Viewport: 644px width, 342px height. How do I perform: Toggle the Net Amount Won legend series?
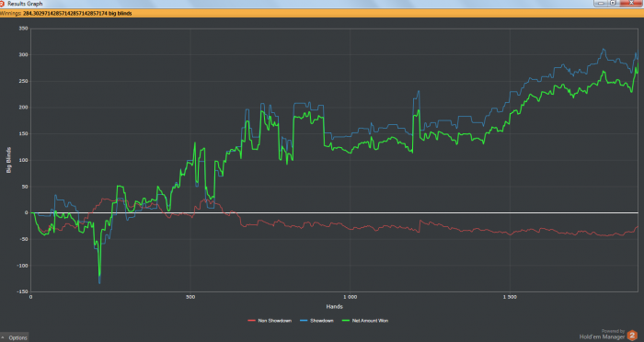[365, 321]
